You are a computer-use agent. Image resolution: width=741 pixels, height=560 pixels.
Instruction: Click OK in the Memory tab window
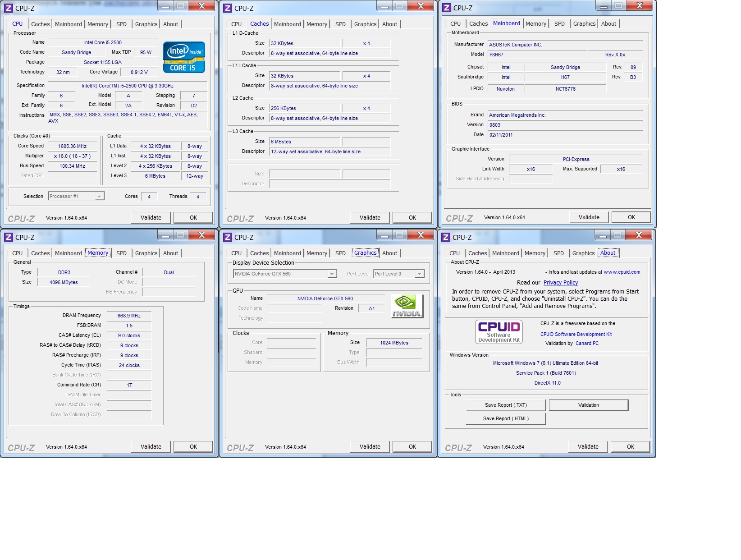pyautogui.click(x=193, y=447)
